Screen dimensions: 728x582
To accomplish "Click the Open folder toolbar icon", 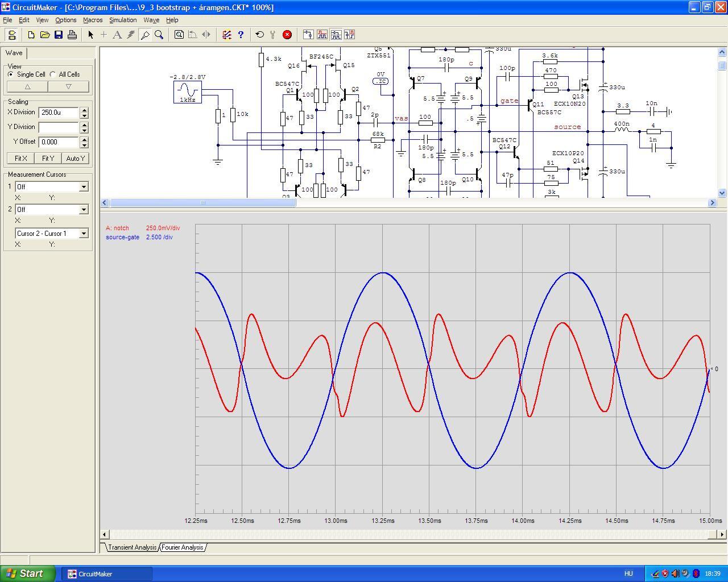I will click(45, 35).
